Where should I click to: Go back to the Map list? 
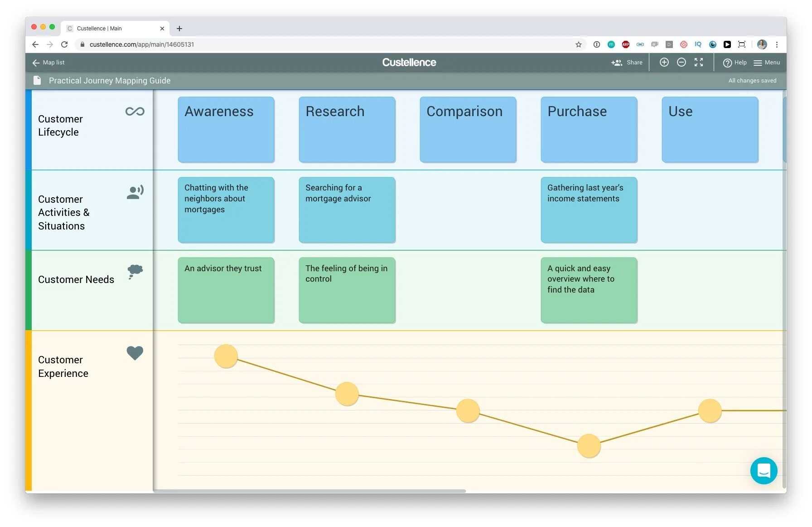48,63
